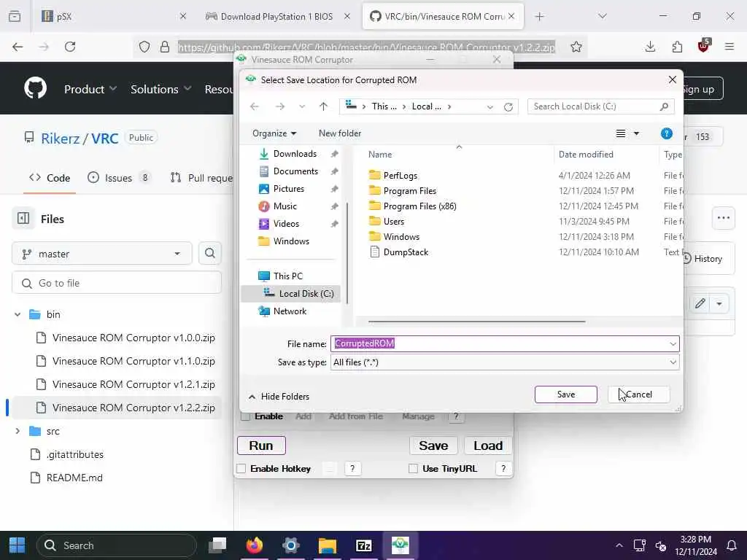Image resolution: width=747 pixels, height=560 pixels.
Task: Toggle the Use TinyURL checkbox
Action: pyautogui.click(x=413, y=469)
